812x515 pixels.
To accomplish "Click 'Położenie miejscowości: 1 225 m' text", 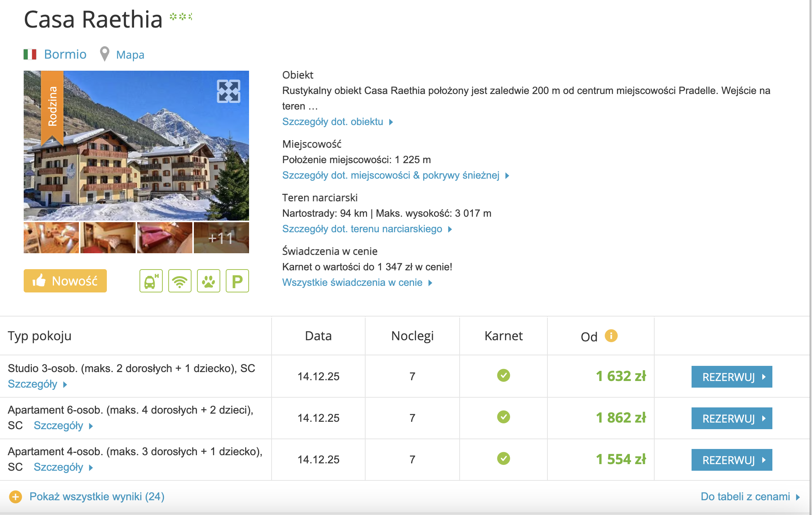I will point(356,160).
